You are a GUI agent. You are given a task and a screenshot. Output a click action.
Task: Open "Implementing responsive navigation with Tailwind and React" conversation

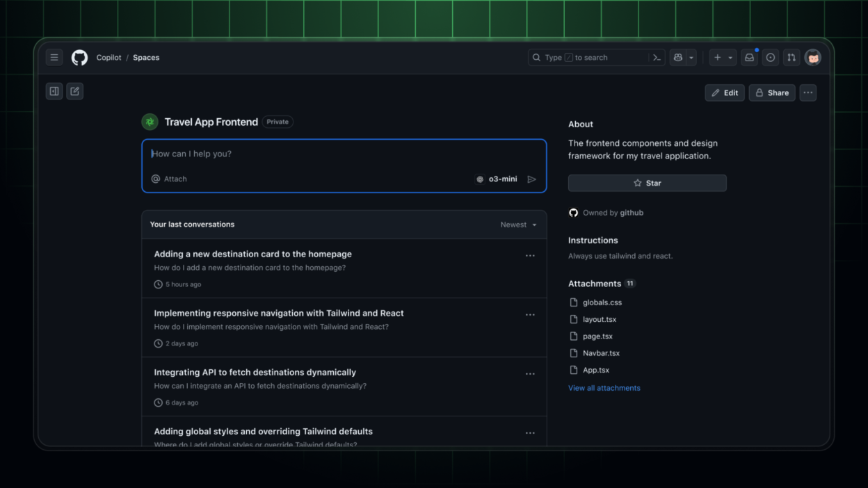coord(279,314)
